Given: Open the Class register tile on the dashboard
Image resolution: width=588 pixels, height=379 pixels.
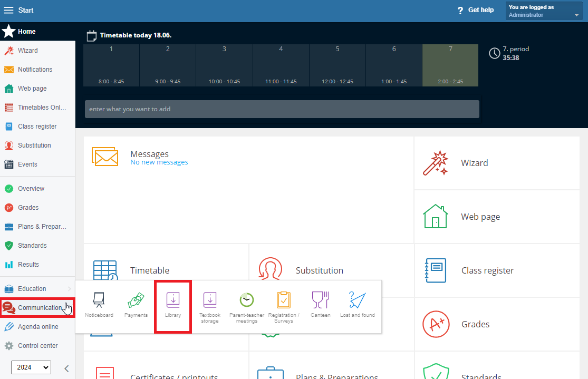Looking at the screenshot, I should click(x=497, y=270).
